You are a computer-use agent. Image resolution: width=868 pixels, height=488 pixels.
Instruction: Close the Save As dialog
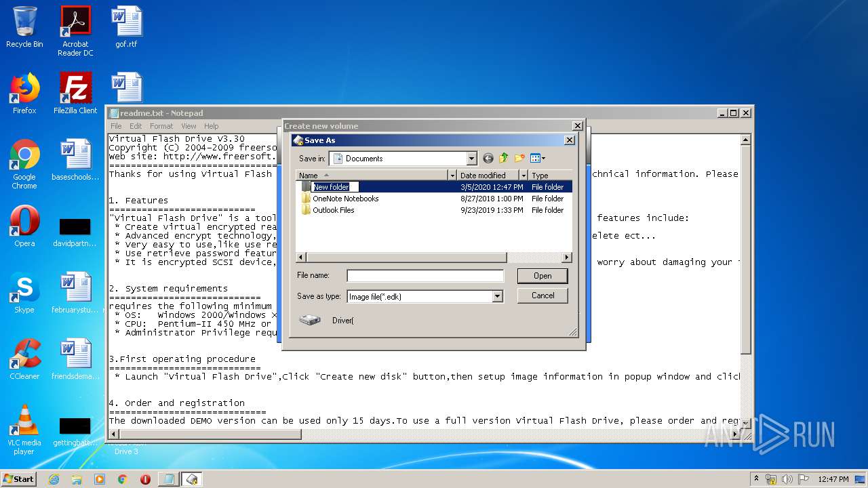[570, 140]
